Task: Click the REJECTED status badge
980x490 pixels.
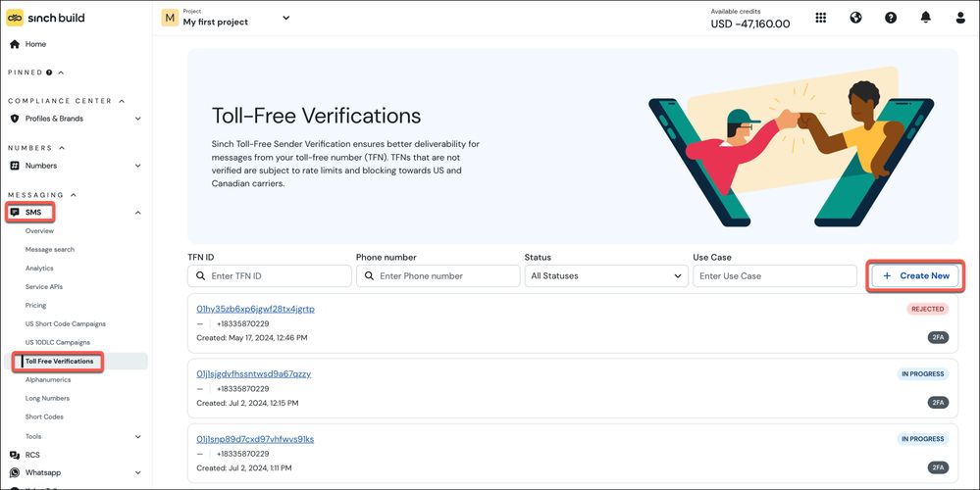Action: 927,309
